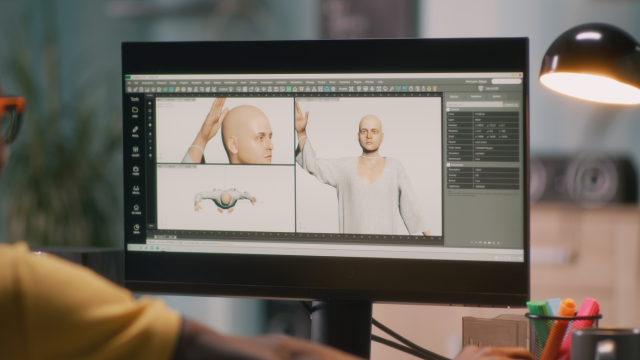
Task: Switch to the Transform tab
Action: click(x=476, y=96)
